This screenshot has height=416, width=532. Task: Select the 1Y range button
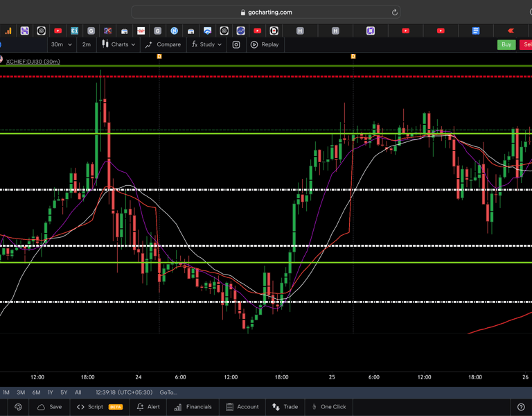pos(51,392)
